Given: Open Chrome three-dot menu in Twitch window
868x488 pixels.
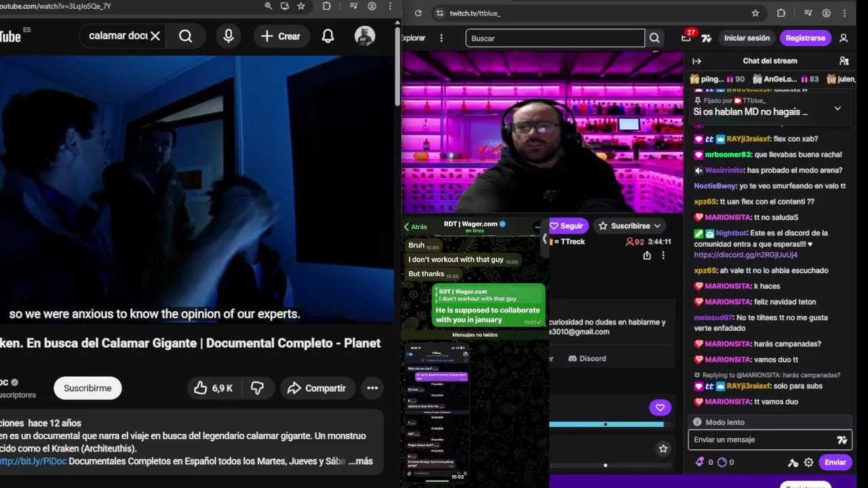Looking at the screenshot, I should 845,13.
